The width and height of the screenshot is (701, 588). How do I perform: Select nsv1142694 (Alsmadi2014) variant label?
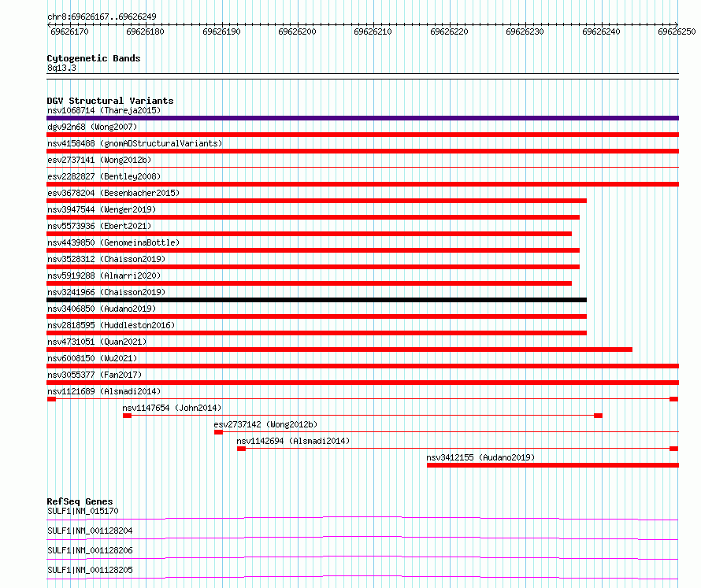coord(293,441)
